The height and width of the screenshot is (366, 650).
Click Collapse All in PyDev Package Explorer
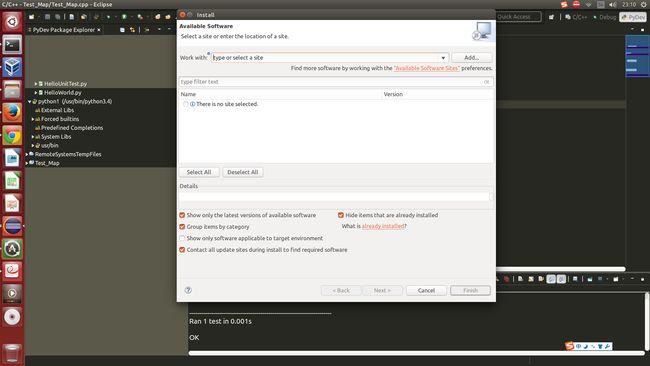(x=122, y=30)
